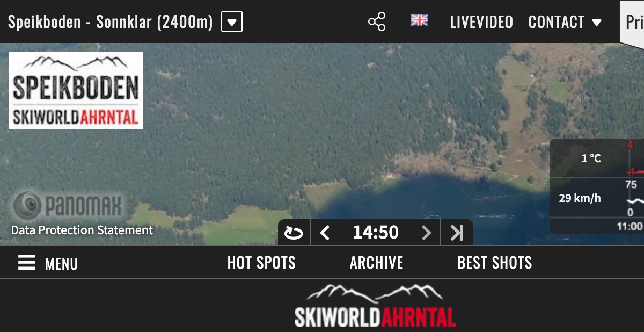The width and height of the screenshot is (644, 332).
Task: Jump to latest image with skip-forward icon
Action: tap(457, 232)
